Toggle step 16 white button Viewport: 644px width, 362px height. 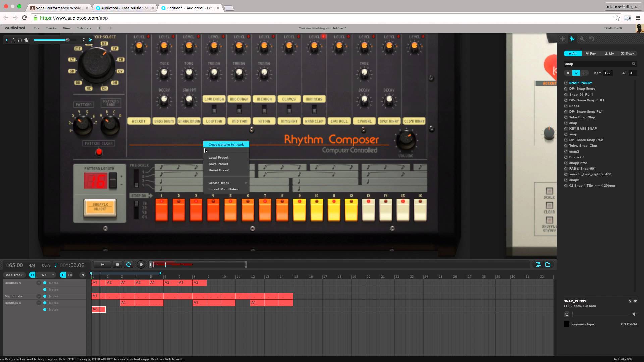point(420,210)
